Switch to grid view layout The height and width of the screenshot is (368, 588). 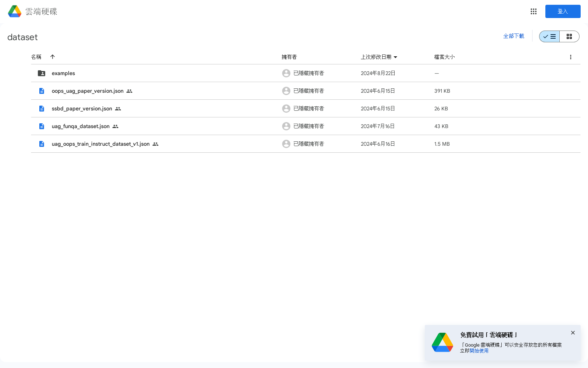point(569,36)
